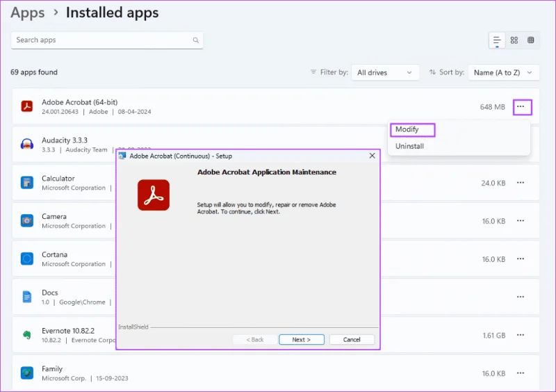Click the Adobe Acrobat app icon in list
The image size is (556, 392).
(27, 106)
